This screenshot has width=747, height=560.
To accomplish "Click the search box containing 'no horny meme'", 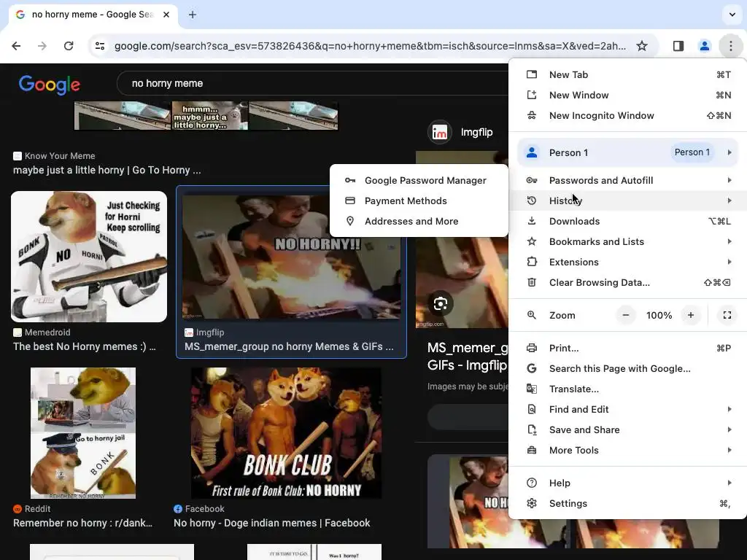I will (312, 83).
